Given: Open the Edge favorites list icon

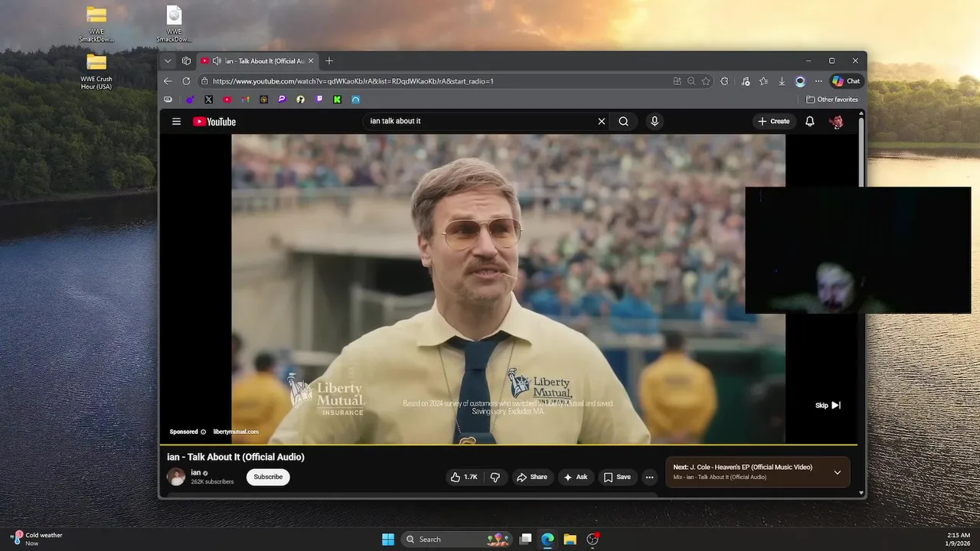Looking at the screenshot, I should pyautogui.click(x=763, y=81).
